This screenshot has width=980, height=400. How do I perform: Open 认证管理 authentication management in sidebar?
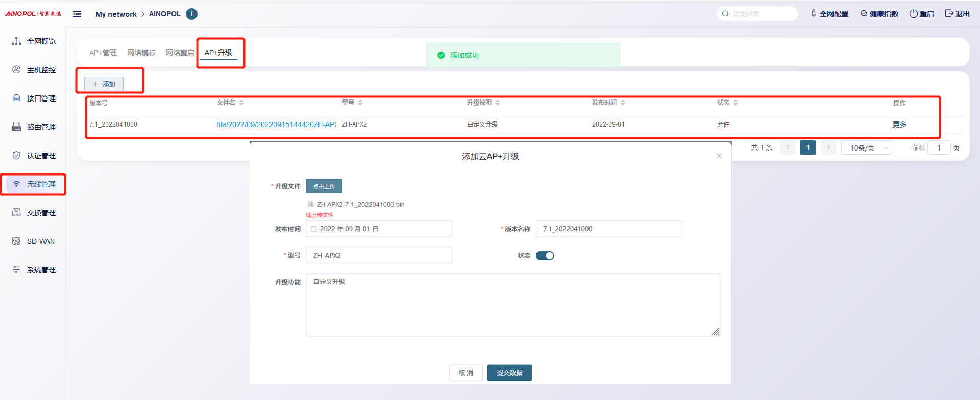click(34, 156)
